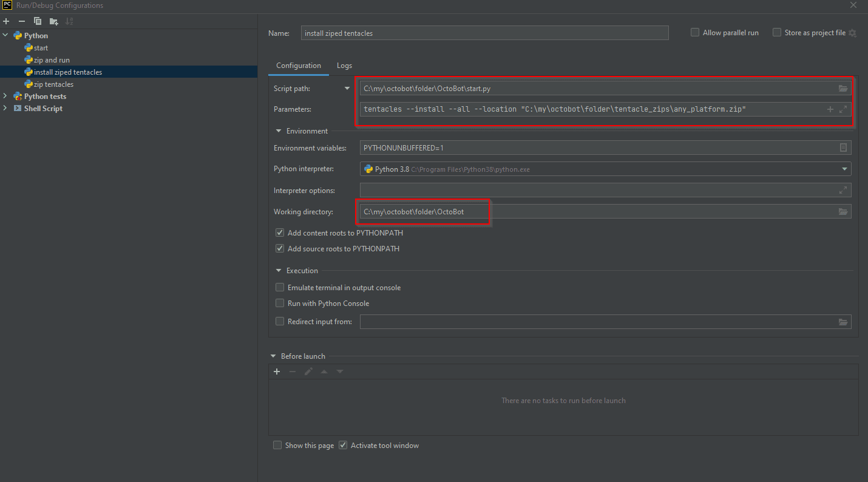Uncheck Add source roots to PYTHONPATH
The width and height of the screenshot is (868, 482).
click(x=280, y=248)
